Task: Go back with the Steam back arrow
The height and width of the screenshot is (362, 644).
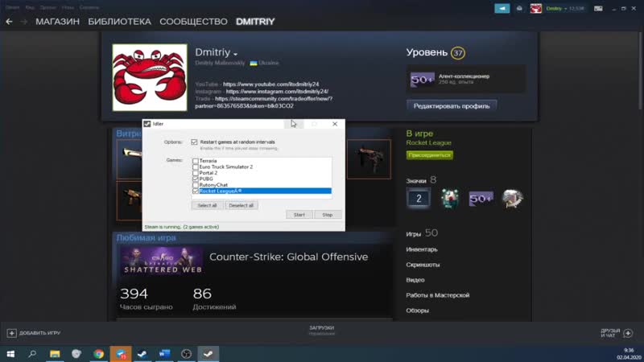Action: coord(9,22)
